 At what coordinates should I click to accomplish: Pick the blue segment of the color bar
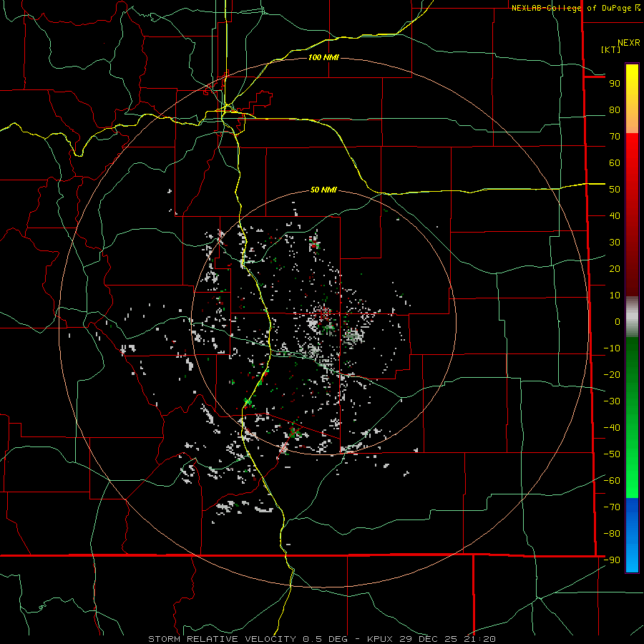tap(632, 535)
